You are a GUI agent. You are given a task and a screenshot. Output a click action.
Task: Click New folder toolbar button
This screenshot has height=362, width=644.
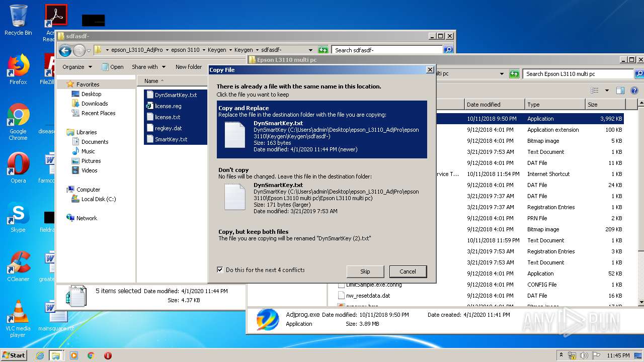point(189,67)
